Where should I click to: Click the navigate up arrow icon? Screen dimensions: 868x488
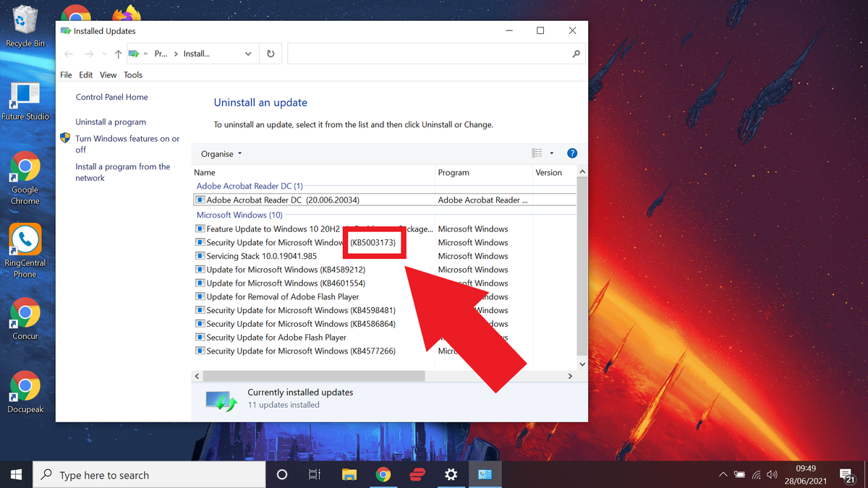(117, 53)
